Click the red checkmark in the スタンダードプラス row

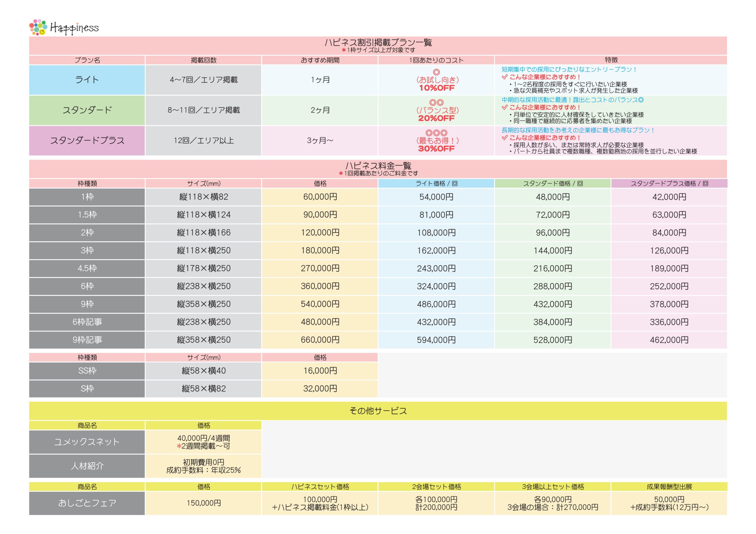point(504,138)
